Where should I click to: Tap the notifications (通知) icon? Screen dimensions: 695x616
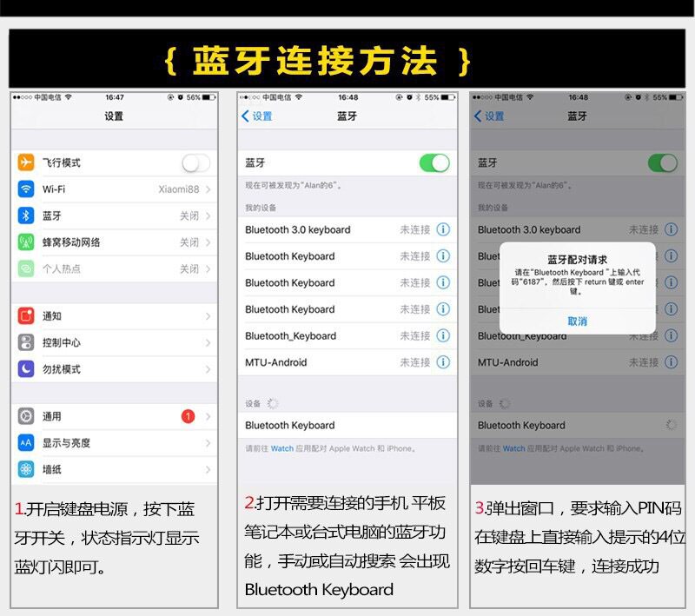26,316
